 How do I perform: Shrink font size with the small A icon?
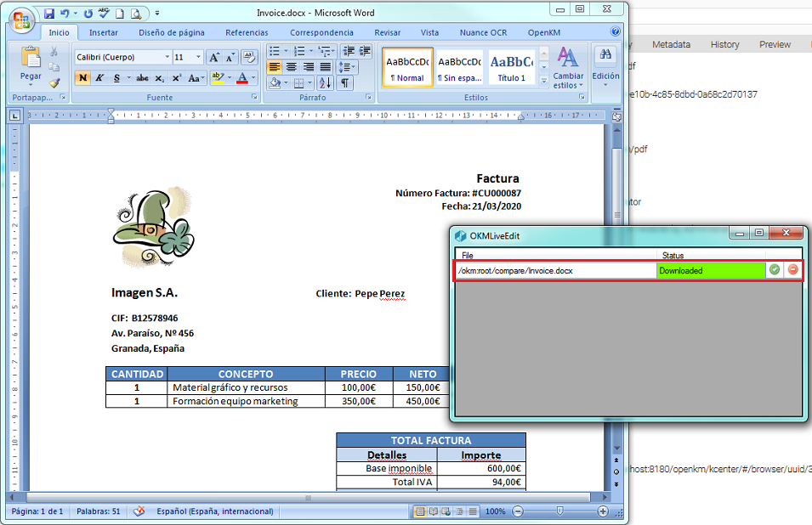[230, 58]
